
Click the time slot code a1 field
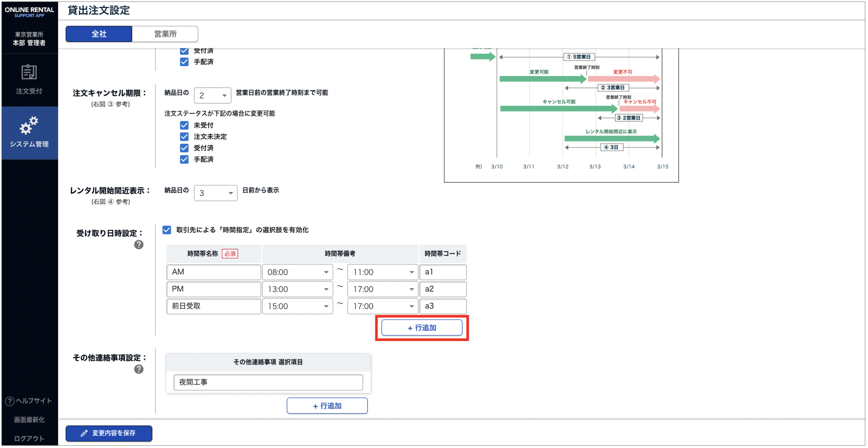(442, 272)
